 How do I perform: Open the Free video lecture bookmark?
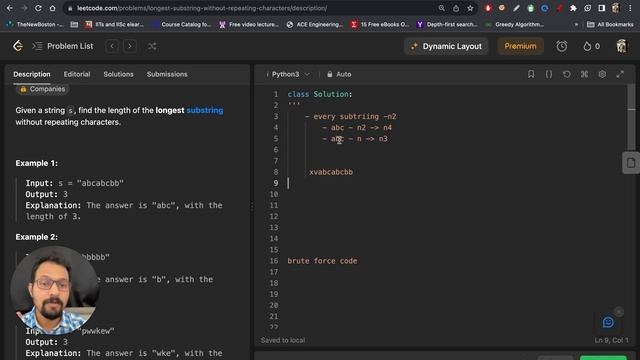coord(249,24)
